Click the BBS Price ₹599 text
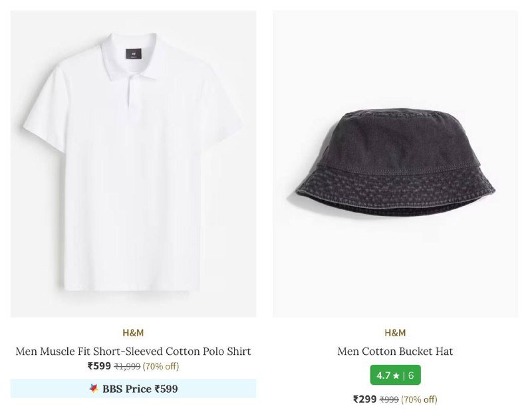 140,389
